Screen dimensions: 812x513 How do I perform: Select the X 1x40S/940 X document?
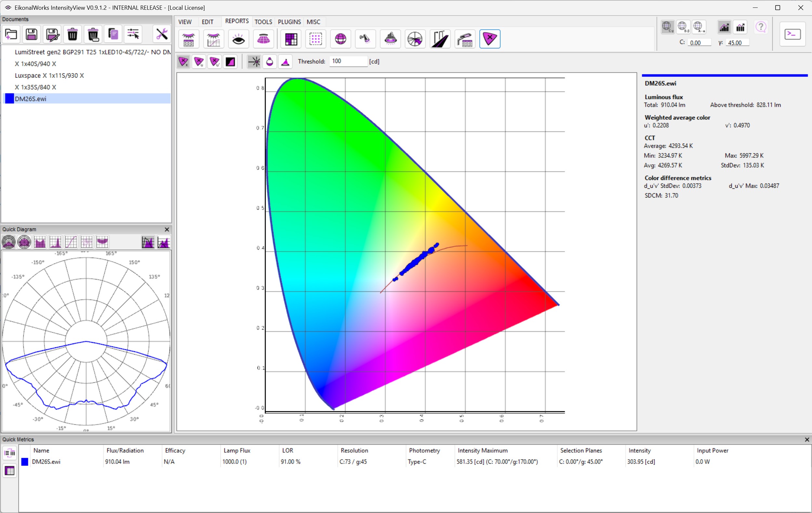coord(87,64)
